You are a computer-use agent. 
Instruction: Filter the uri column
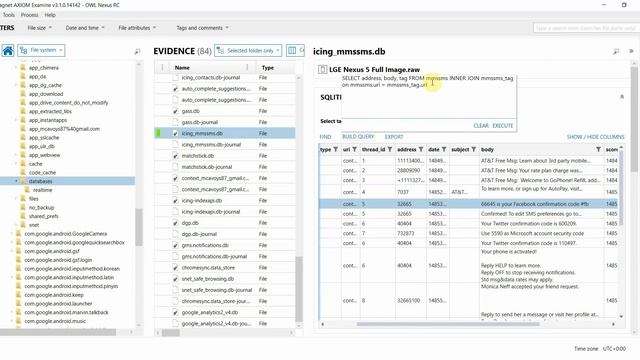pos(354,149)
